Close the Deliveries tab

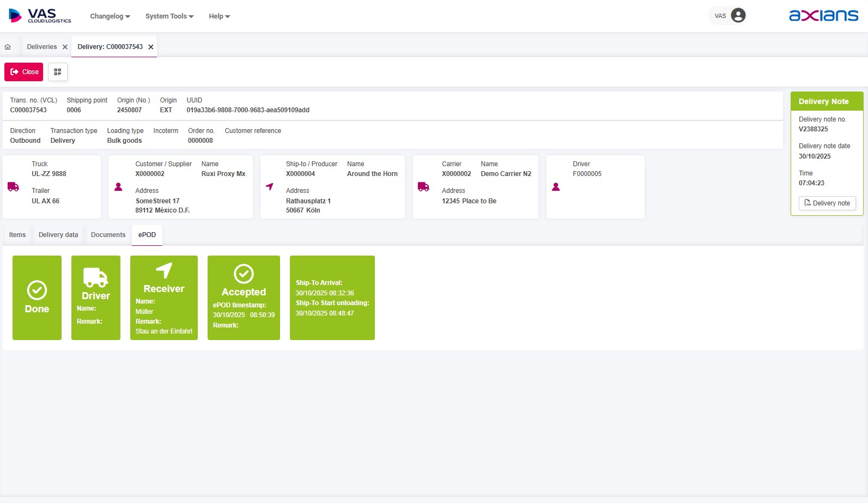click(65, 47)
